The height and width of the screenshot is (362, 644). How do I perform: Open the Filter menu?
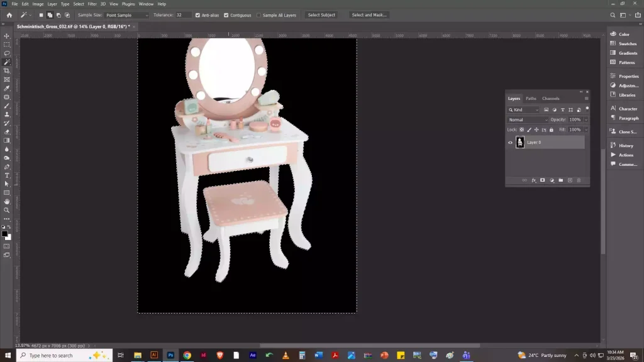(x=92, y=4)
